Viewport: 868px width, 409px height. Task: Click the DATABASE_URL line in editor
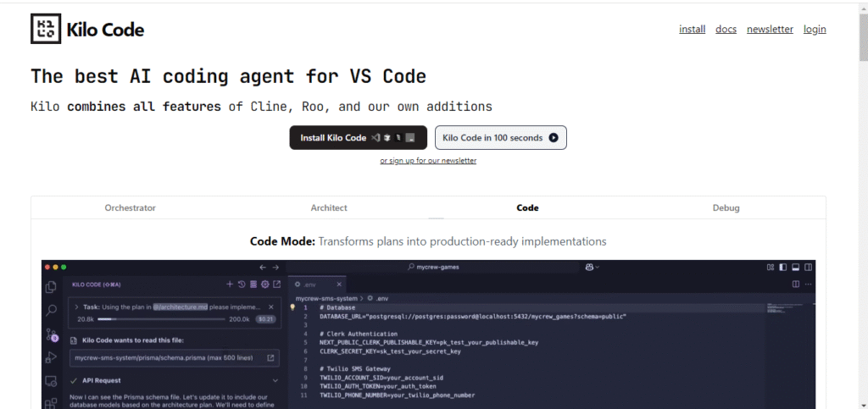point(472,316)
